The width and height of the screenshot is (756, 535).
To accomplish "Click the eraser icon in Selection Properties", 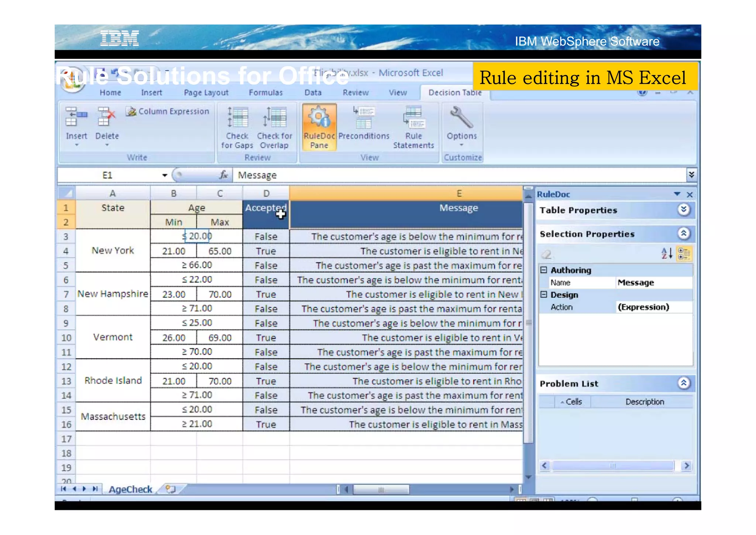I will [x=546, y=254].
